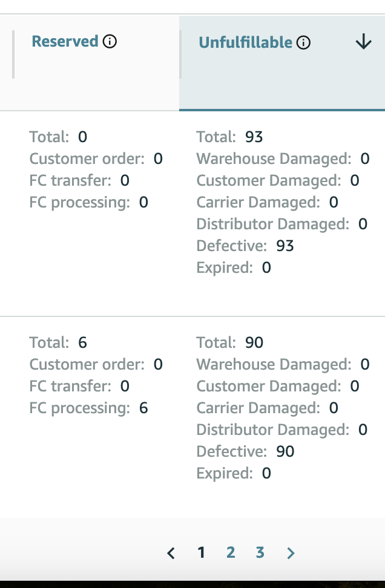385x588 pixels.
Task: Click the Defective 93 count
Action: point(285,246)
